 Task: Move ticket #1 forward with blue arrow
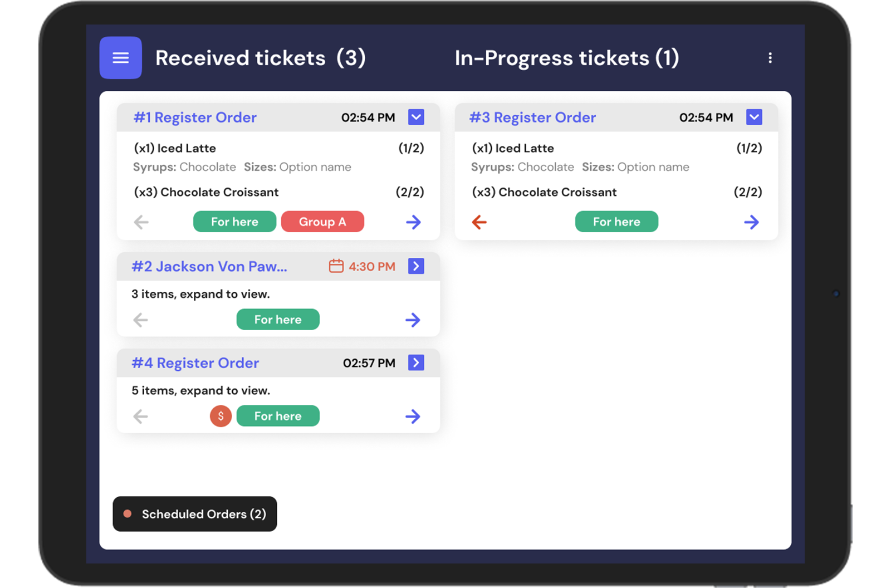413,222
